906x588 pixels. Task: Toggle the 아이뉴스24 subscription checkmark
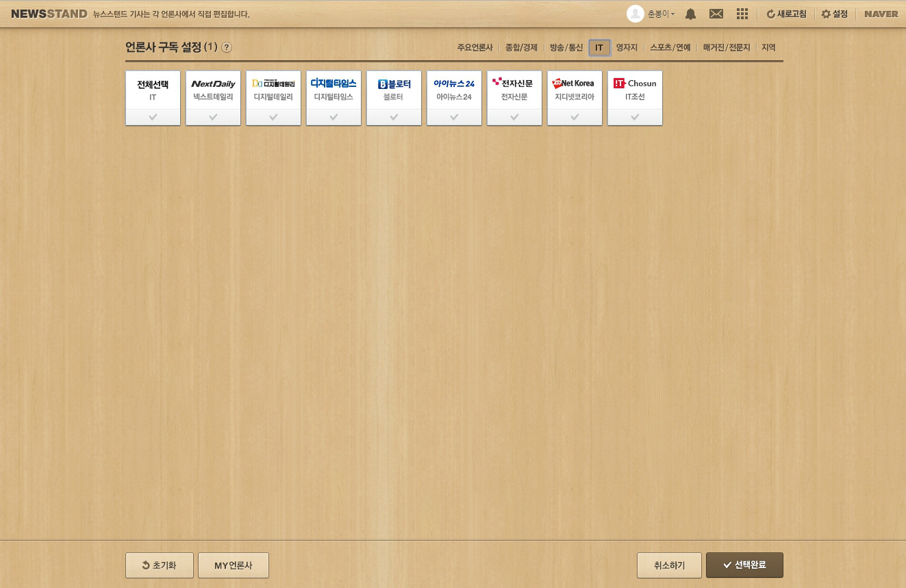(x=454, y=117)
